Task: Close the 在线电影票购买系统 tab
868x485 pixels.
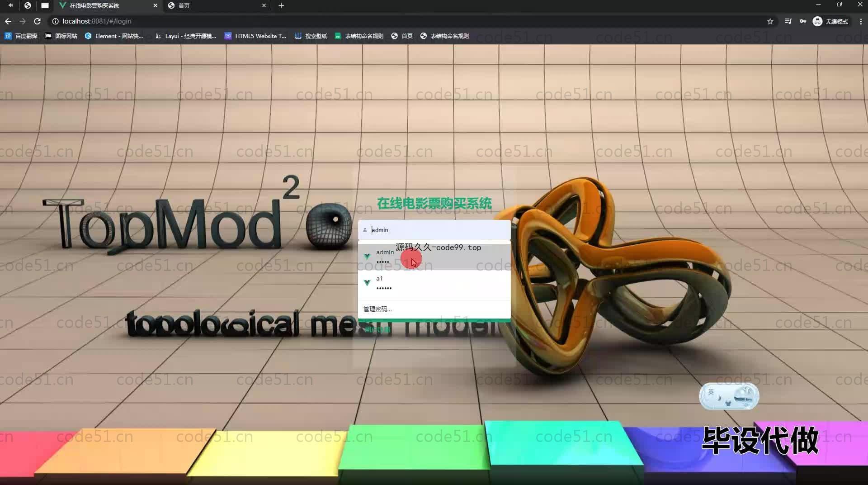Action: [155, 5]
